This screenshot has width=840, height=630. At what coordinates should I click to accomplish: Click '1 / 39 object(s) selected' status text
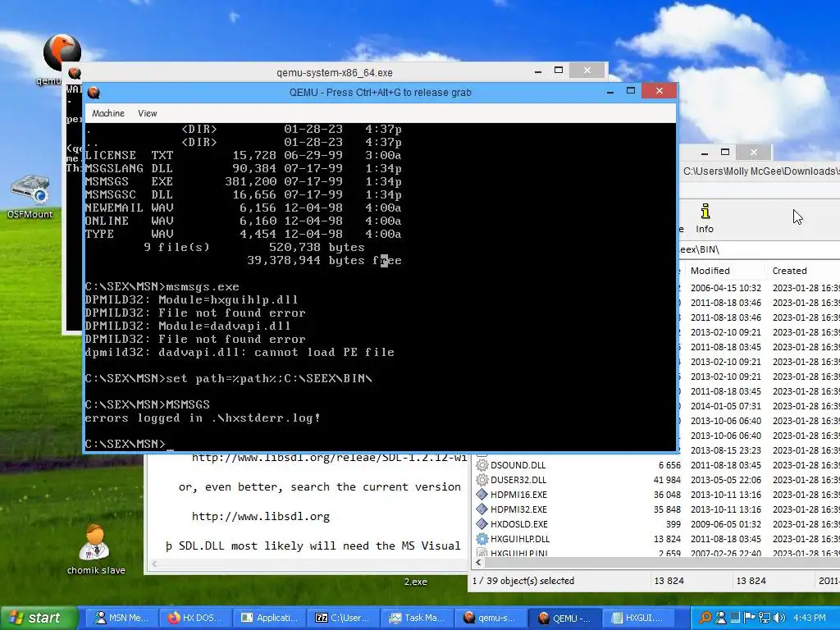click(x=523, y=581)
